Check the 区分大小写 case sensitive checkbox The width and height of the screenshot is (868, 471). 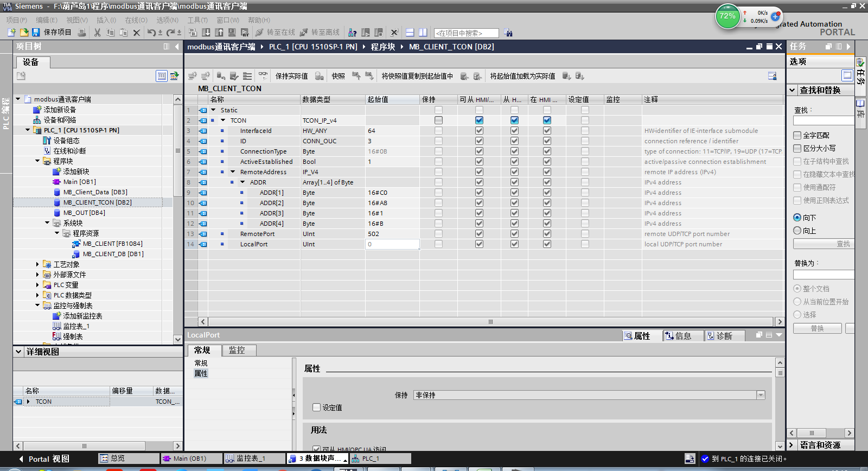797,148
